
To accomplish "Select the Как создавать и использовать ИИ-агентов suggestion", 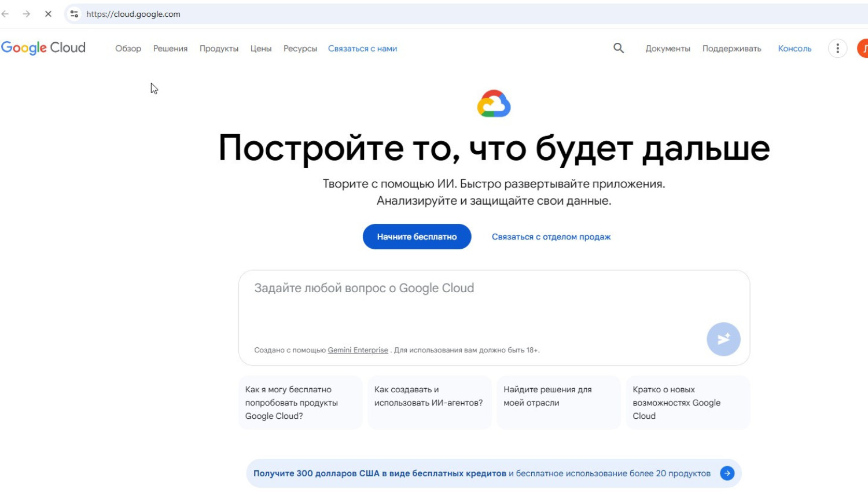I will (429, 402).
